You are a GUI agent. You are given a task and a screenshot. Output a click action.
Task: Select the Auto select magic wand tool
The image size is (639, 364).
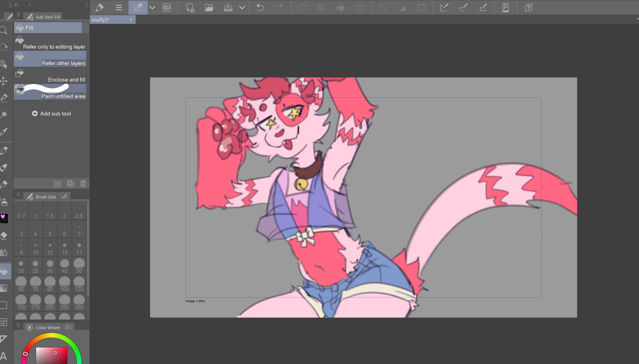(4, 114)
